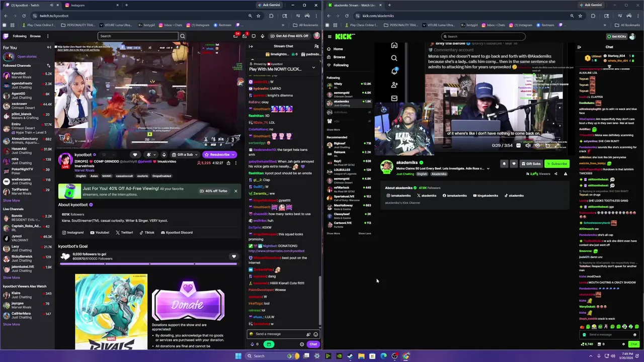Open Microsoft Store in Windows taskbar

click(372, 356)
